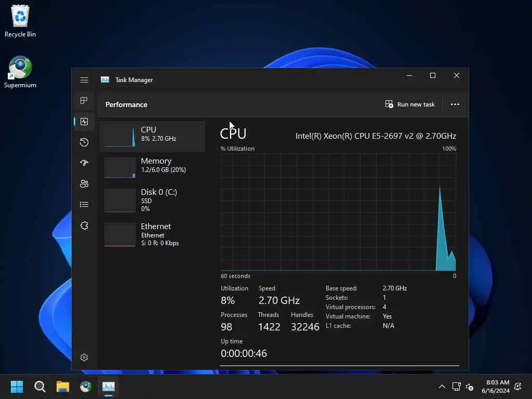The height and width of the screenshot is (399, 532).
Task: Open the clock and date flyout
Action: (x=496, y=387)
